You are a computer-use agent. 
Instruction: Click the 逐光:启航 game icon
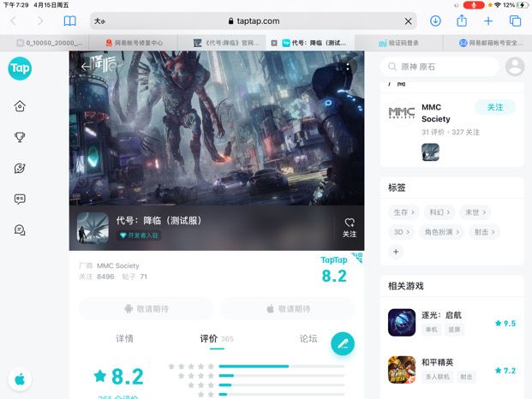coord(402,323)
